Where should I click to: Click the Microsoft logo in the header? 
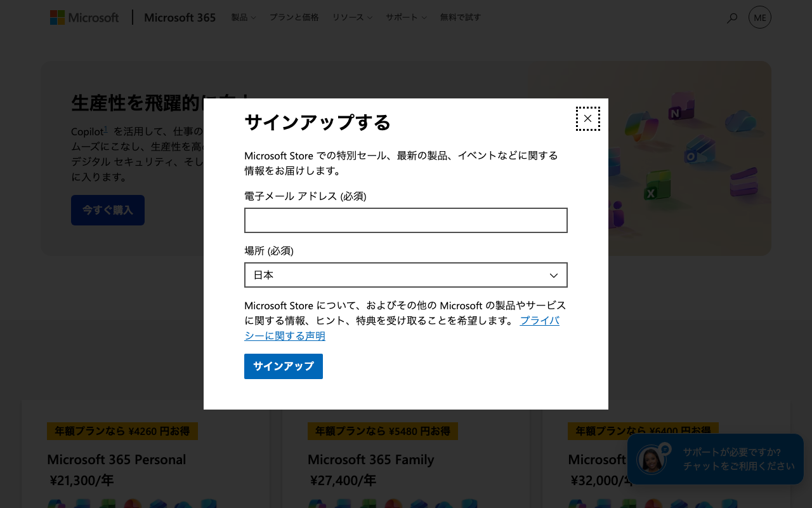84,17
